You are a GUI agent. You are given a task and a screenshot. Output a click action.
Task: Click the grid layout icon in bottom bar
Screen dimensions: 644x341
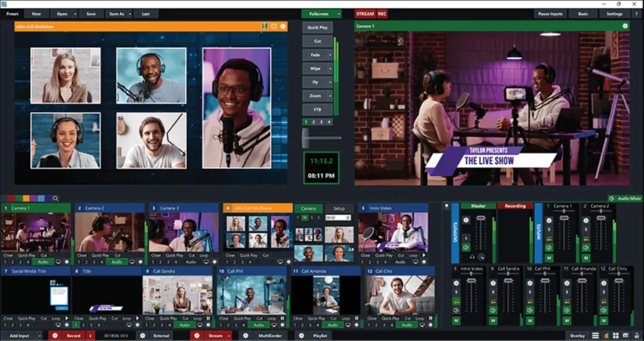616,336
